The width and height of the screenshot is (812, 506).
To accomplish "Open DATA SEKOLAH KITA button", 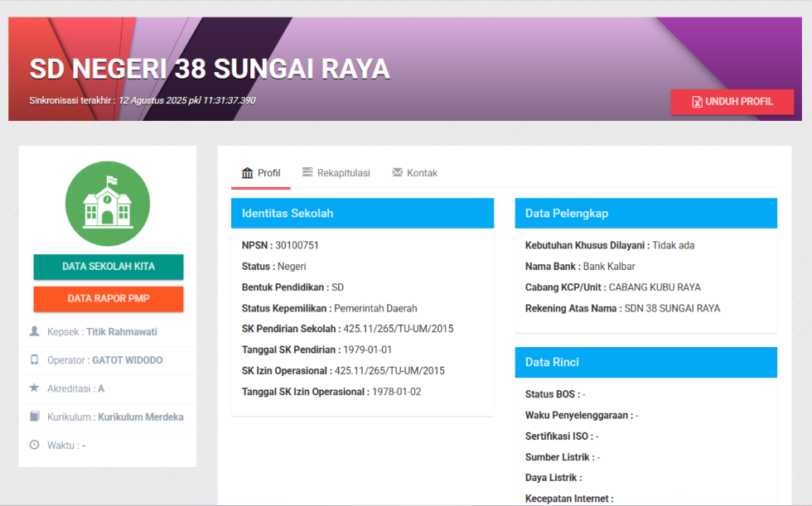I will click(x=108, y=267).
